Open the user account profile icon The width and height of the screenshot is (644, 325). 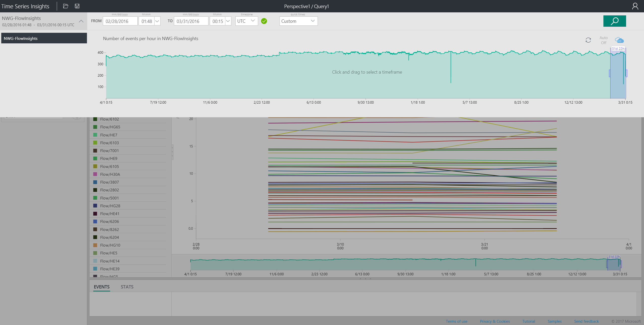pyautogui.click(x=635, y=6)
